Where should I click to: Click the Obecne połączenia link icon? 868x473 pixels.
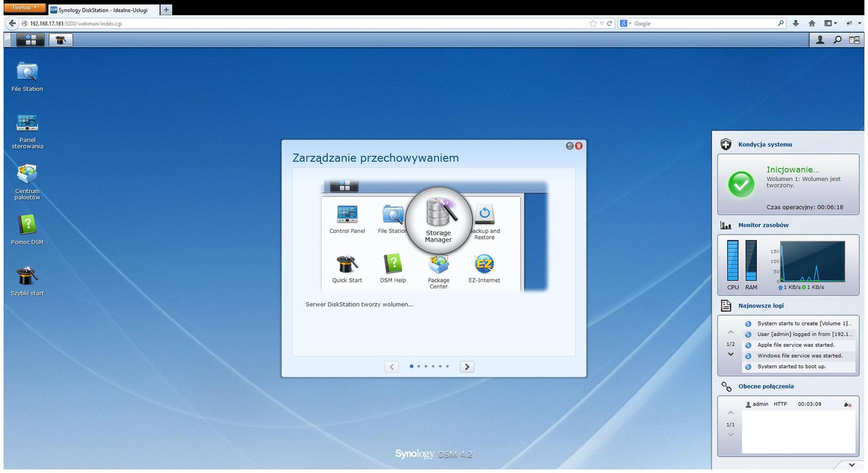click(726, 386)
